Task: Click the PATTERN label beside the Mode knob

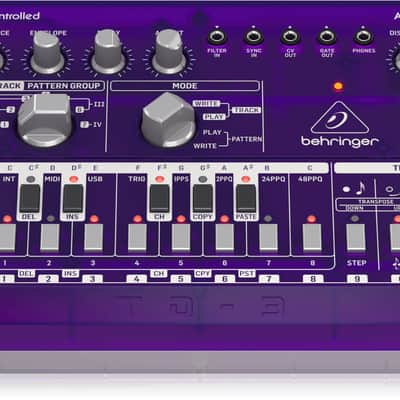Action: (x=247, y=139)
